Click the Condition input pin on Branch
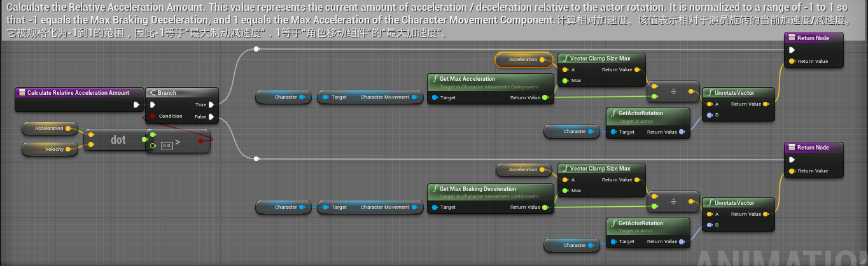The height and width of the screenshot is (266, 868). (x=153, y=116)
